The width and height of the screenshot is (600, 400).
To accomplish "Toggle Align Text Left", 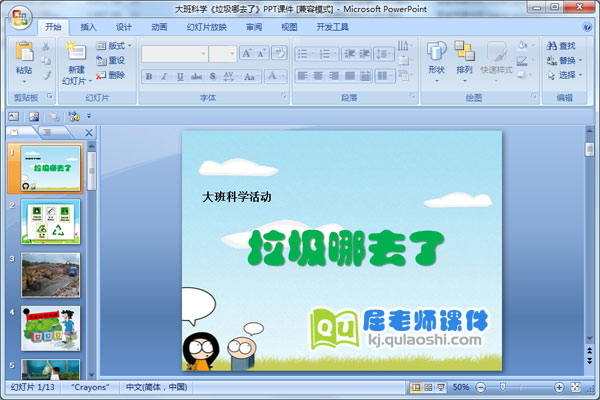I will pyautogui.click(x=302, y=76).
